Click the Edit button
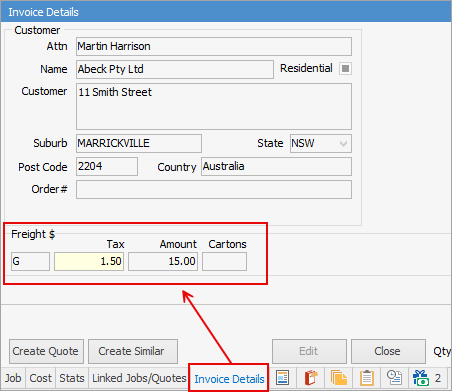The image size is (452, 392). [309, 351]
